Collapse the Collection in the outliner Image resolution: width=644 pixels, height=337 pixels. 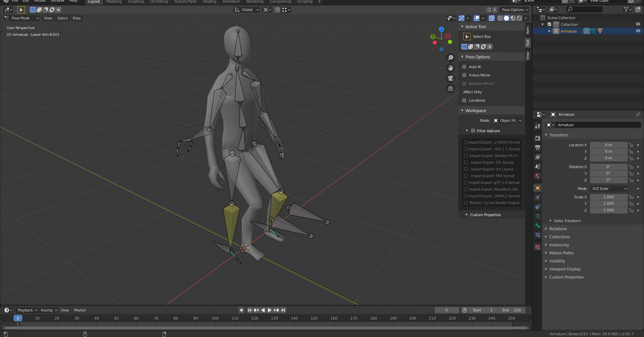pos(543,24)
